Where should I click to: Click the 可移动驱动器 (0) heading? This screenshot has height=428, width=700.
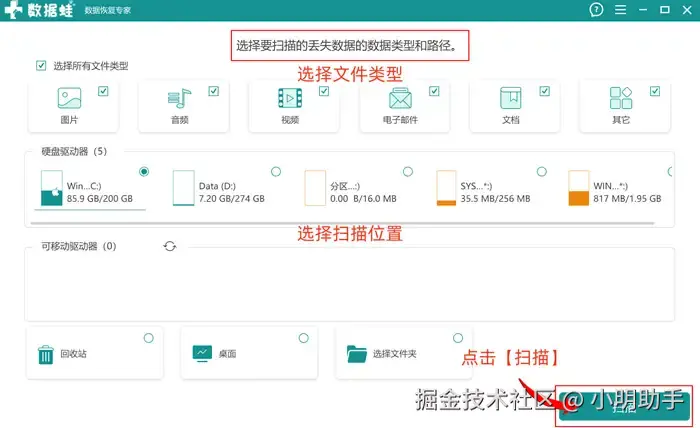(x=79, y=246)
